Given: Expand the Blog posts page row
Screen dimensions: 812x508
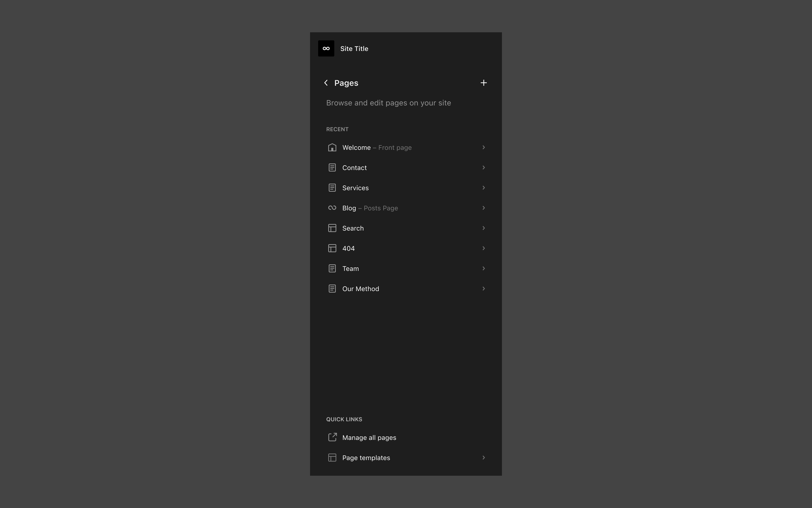Looking at the screenshot, I should pyautogui.click(x=484, y=208).
